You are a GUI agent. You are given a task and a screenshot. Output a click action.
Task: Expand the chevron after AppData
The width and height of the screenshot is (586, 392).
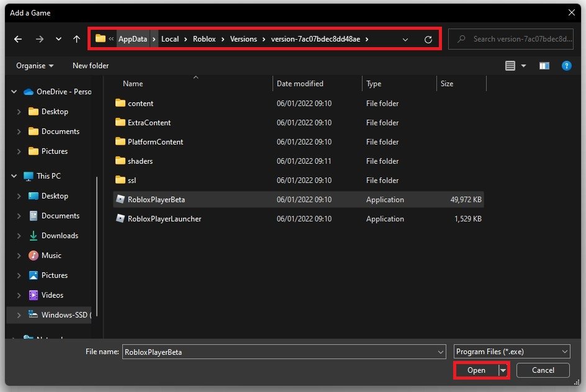tap(153, 39)
